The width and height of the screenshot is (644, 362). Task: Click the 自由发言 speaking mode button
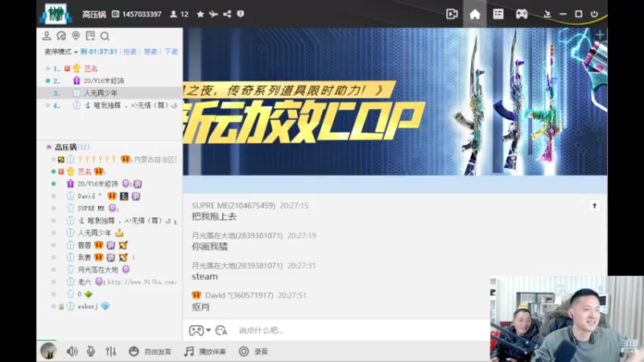pyautogui.click(x=150, y=352)
